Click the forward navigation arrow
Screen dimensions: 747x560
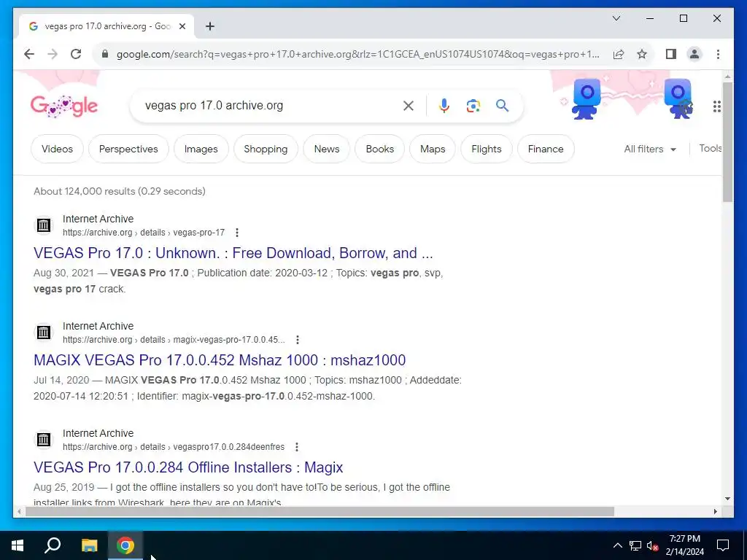(x=53, y=54)
